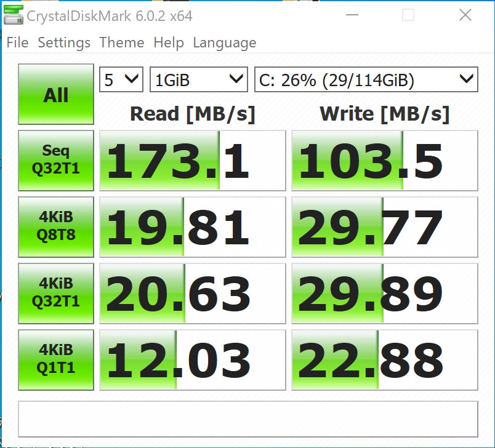This screenshot has height=448, width=495.
Task: Open the Help menu
Action: tap(169, 42)
